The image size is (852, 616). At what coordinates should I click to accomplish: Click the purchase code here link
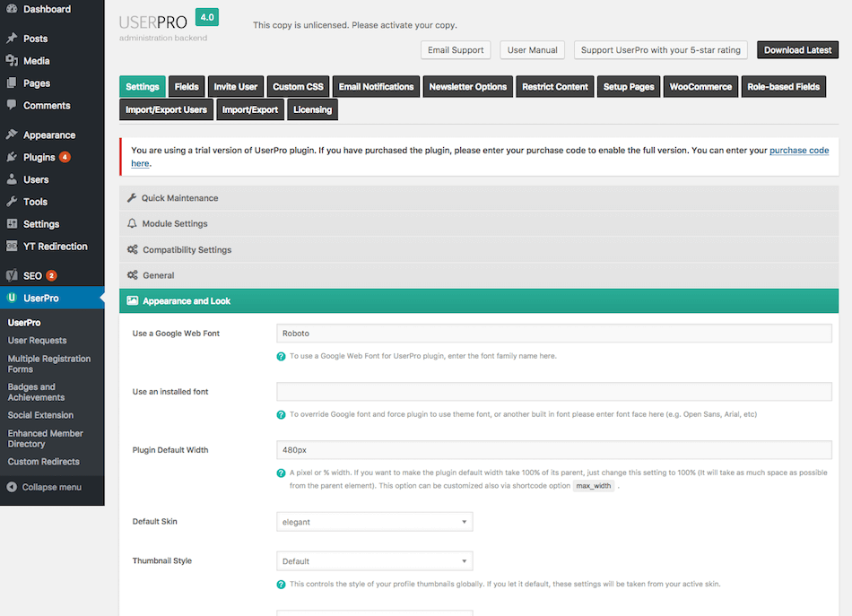coord(799,151)
